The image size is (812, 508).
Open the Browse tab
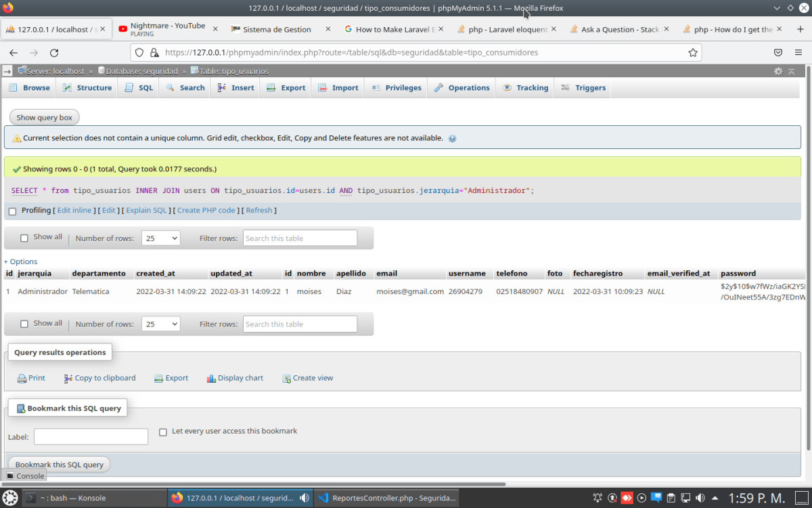(29, 87)
